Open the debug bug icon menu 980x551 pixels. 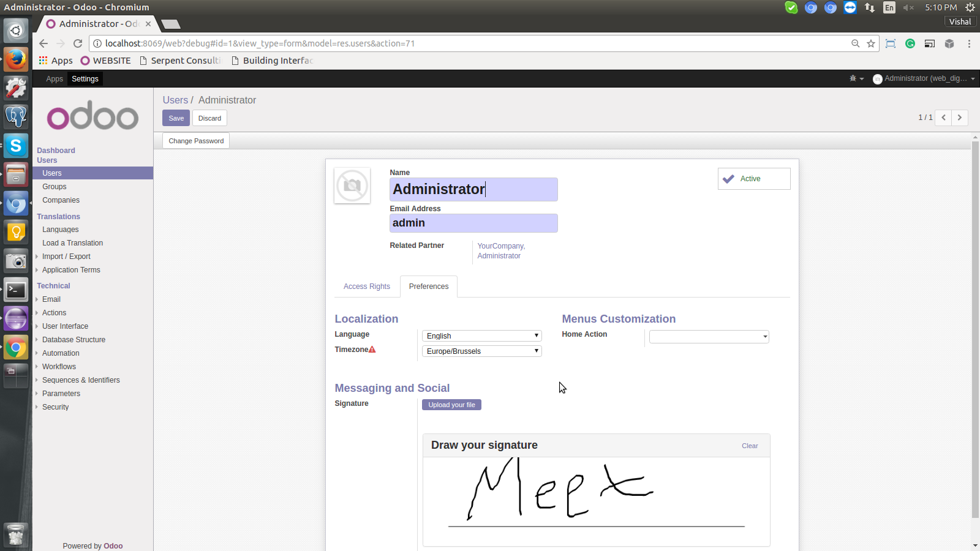click(x=856, y=78)
